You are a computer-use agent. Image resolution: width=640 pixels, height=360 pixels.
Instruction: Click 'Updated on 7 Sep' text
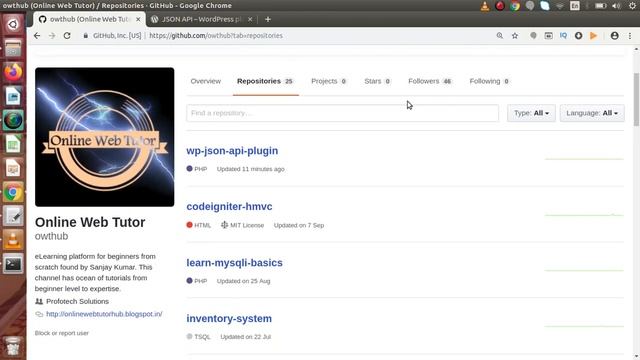point(299,225)
